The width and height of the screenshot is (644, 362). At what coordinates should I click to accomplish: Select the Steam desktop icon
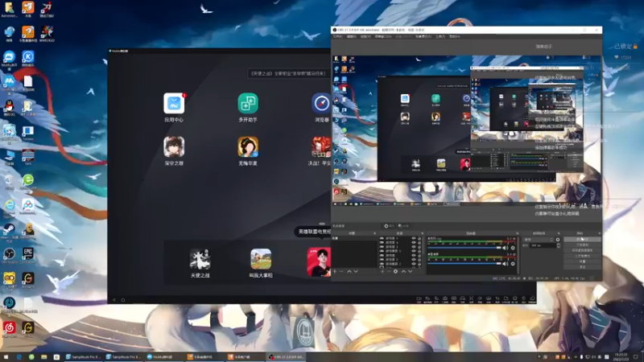pos(9,231)
